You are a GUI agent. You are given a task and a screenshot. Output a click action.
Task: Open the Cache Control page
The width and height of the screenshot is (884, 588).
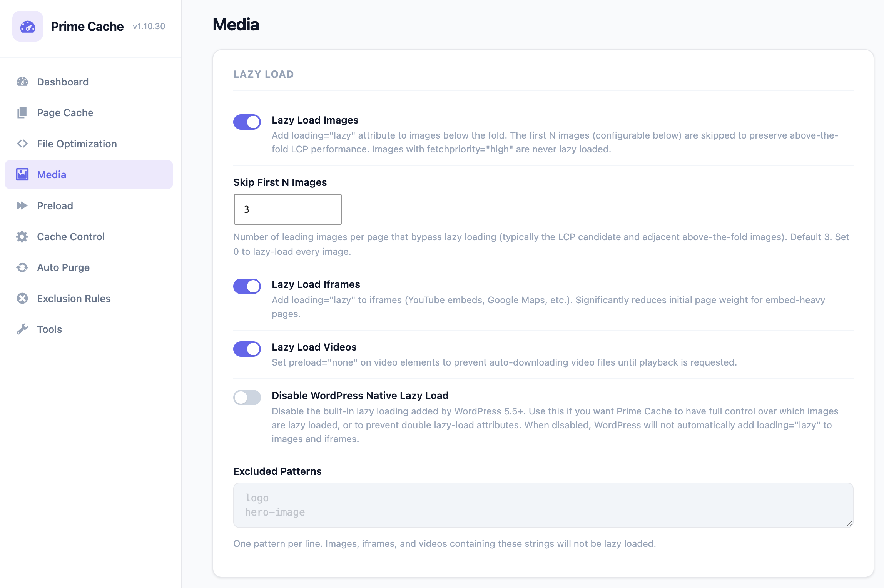[x=89, y=236]
